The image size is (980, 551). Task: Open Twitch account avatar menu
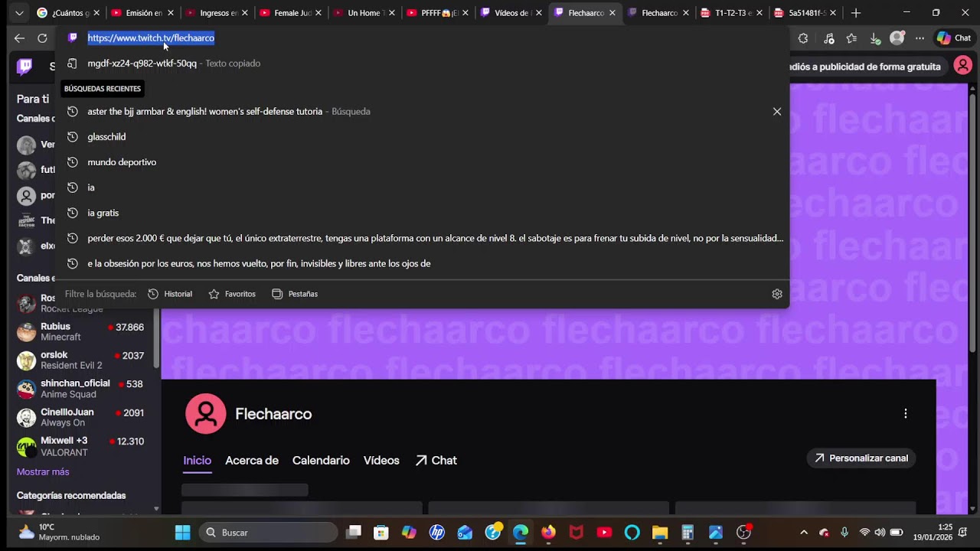click(x=963, y=67)
